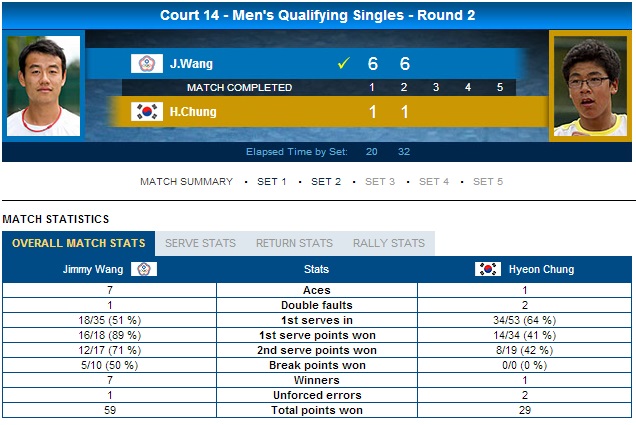Viewport: 636px width, 425px height.
Task: Click the greyed Set 5 link
Action: [488, 182]
